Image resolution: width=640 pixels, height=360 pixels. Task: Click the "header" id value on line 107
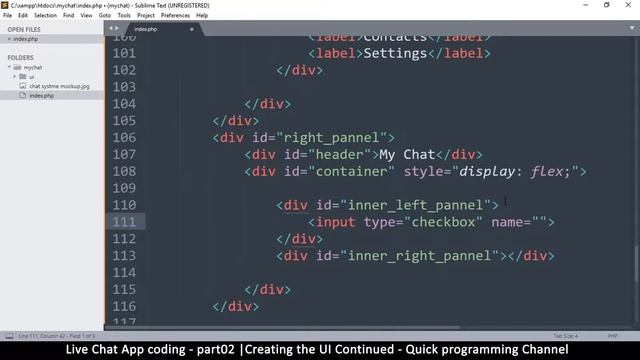click(340, 155)
